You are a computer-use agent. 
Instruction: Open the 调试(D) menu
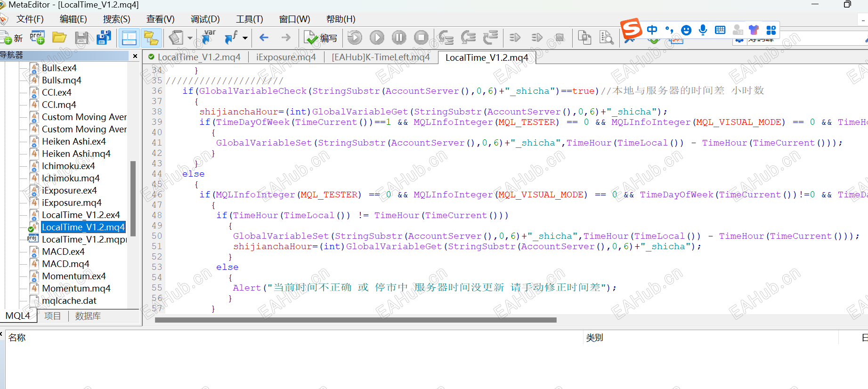[205, 19]
